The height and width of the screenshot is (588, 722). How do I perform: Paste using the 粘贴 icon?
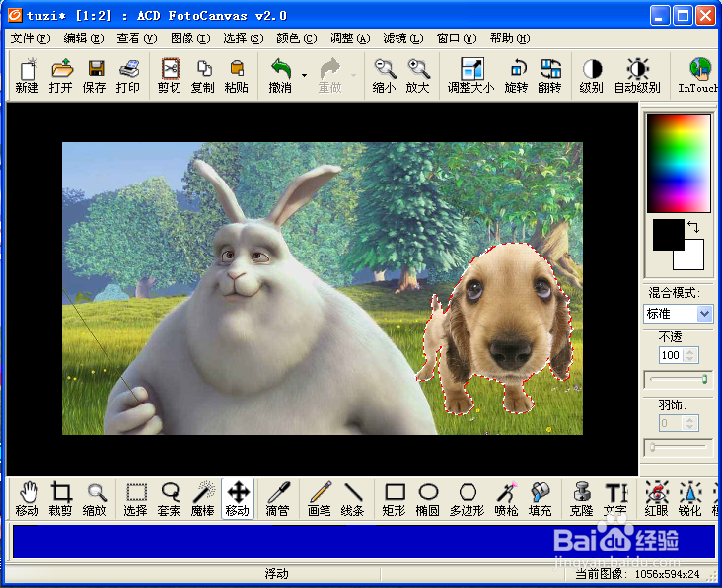point(237,76)
